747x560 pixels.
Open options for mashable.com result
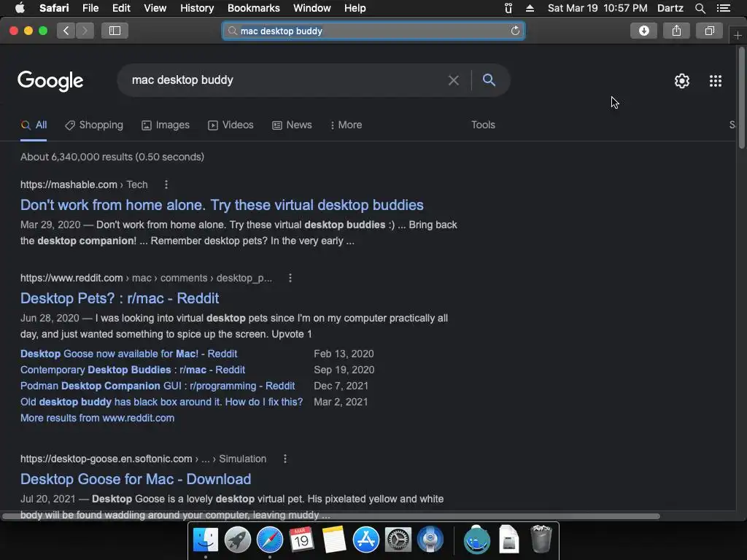(166, 184)
